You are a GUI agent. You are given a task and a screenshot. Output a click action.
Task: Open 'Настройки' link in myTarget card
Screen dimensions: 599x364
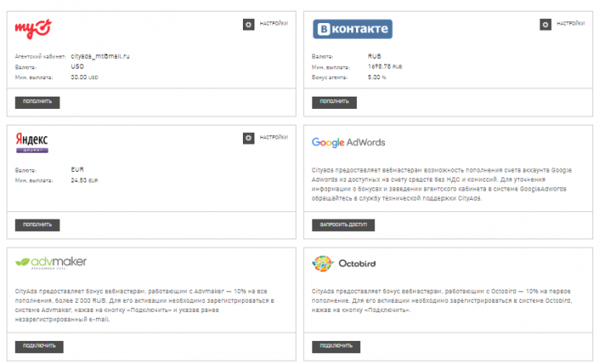pyautogui.click(x=273, y=24)
